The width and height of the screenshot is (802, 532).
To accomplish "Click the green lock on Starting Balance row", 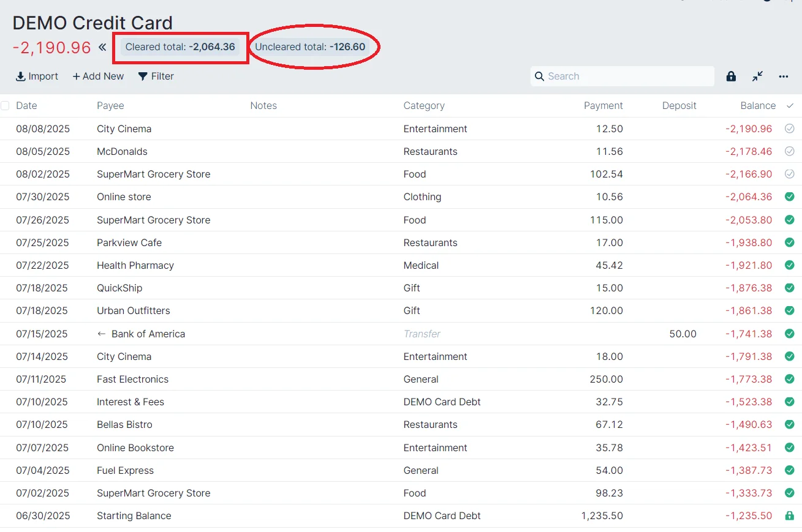I will [x=789, y=515].
